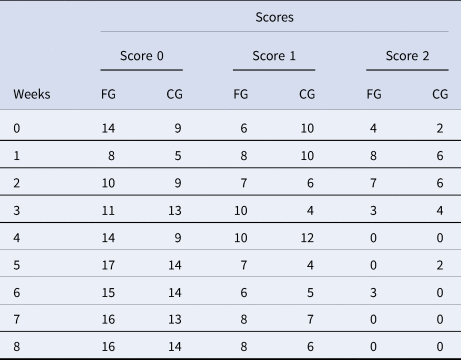Screen dimensions: 461x360
Task: Click the Weeks column header
Action: coord(32,94)
